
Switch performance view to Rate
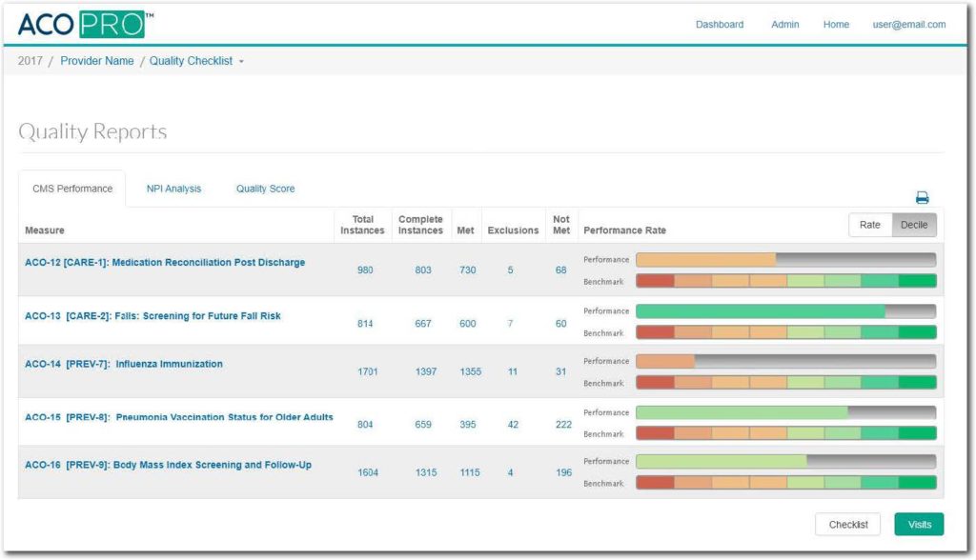point(869,225)
